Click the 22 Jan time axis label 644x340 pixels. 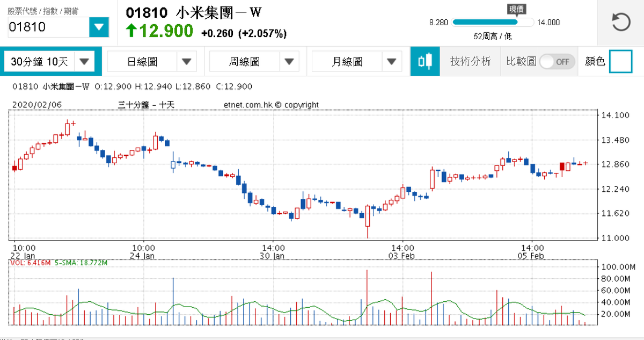[24, 256]
